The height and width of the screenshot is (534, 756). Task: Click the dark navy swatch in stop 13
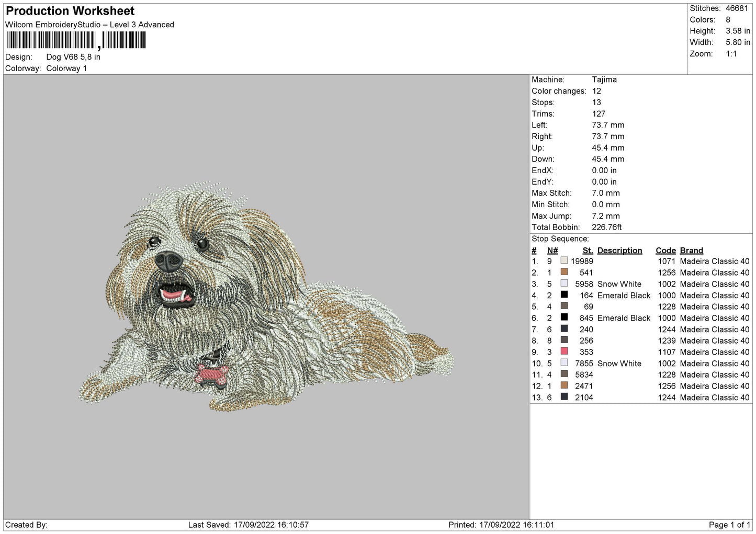(564, 396)
